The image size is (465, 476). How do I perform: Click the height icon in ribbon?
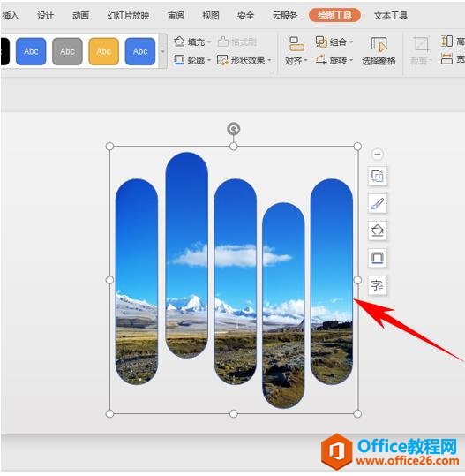coord(446,41)
